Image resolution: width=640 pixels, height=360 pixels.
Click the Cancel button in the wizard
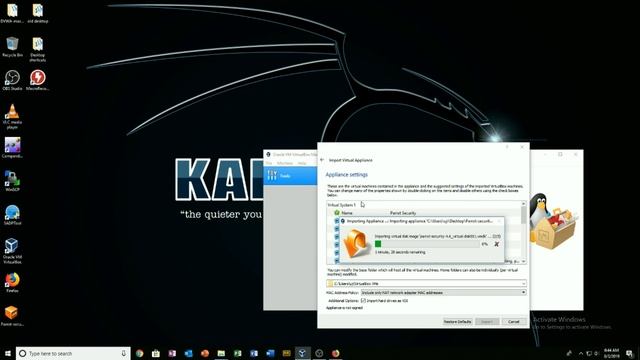click(514, 322)
